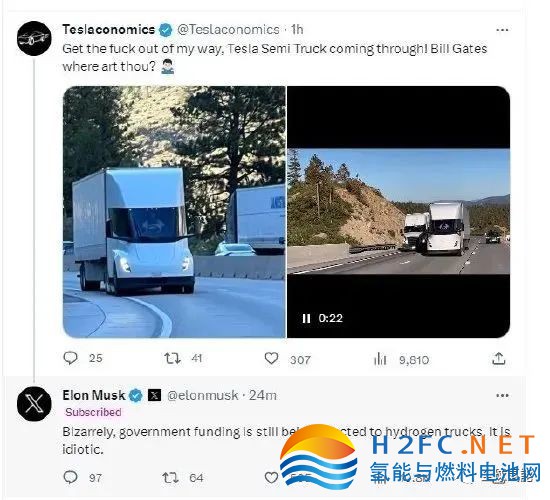Open more options on Elon Musk reply
This screenshot has height=500, width=550.
click(x=502, y=396)
